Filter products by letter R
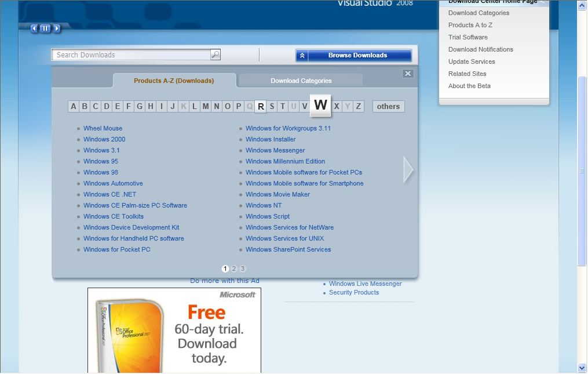 [x=261, y=106]
